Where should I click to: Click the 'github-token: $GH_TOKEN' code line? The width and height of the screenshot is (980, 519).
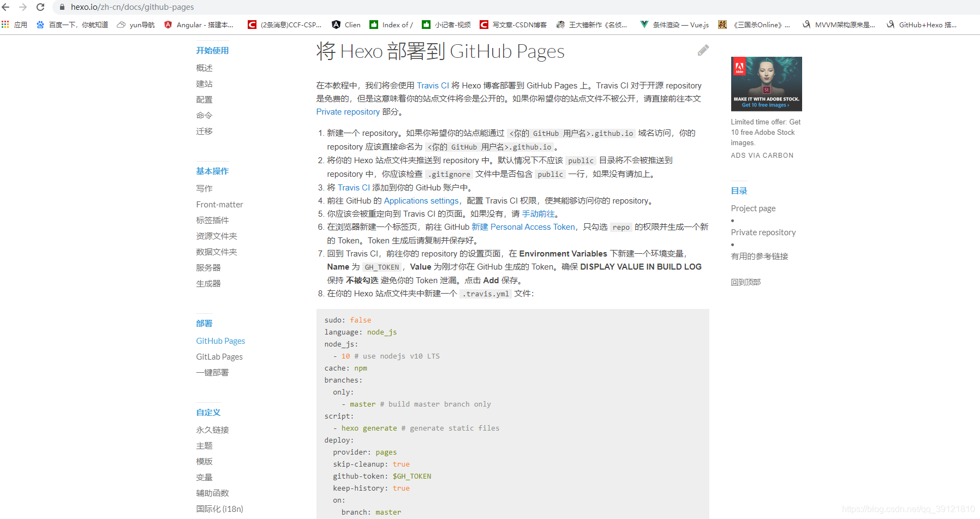[382, 476]
